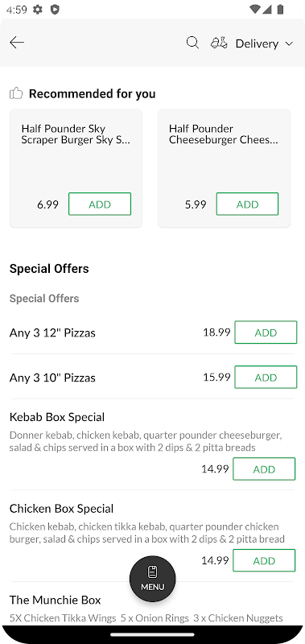
Task: Open search with the magnifier icon
Action: [x=192, y=43]
